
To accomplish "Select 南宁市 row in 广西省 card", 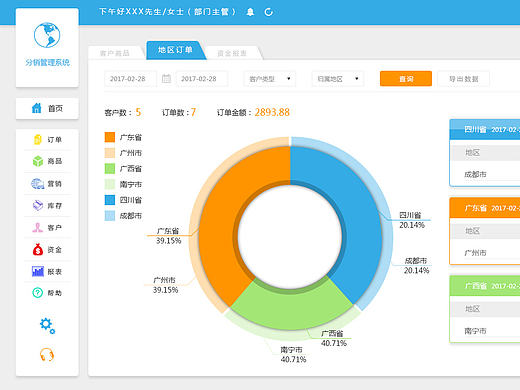I will 485,331.
